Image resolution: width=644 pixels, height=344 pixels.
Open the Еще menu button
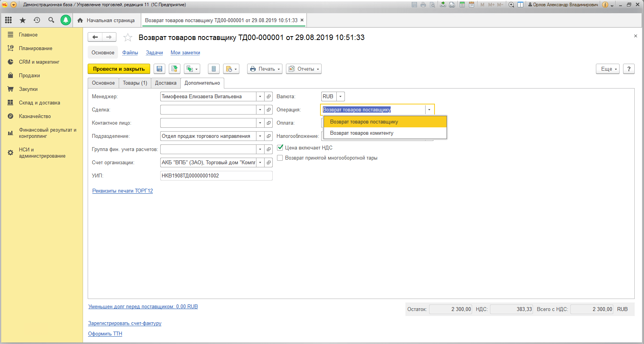[608, 69]
